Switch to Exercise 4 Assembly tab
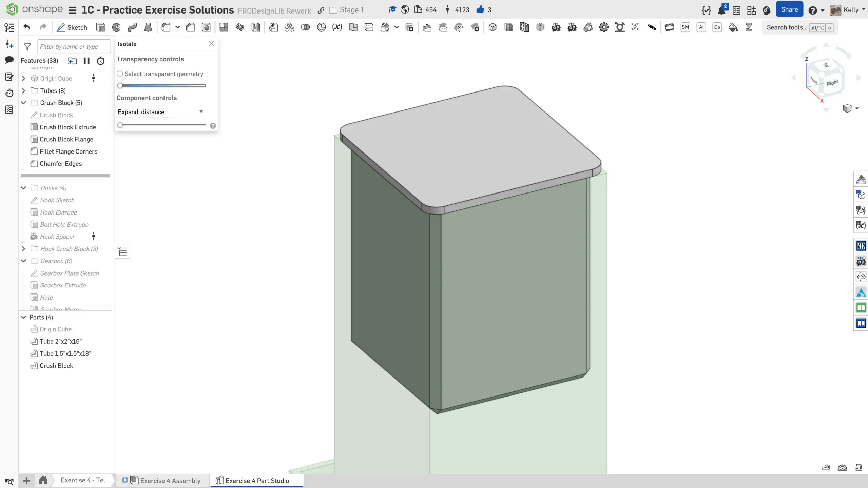 [170, 481]
